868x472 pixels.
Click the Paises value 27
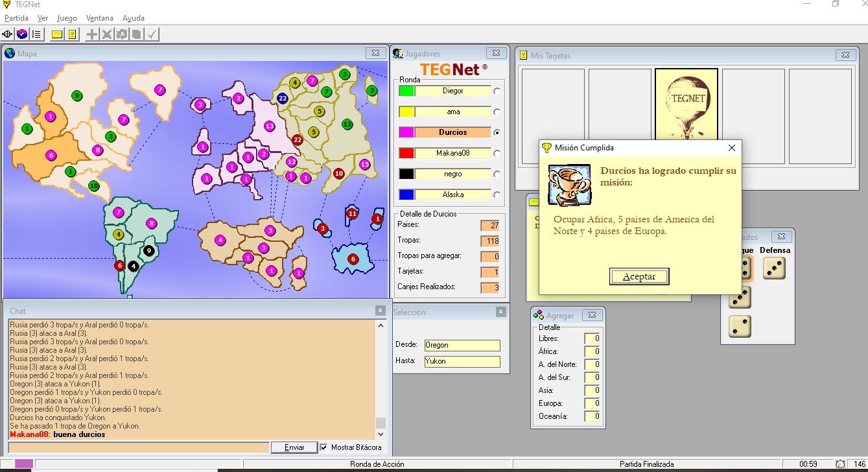pos(489,226)
